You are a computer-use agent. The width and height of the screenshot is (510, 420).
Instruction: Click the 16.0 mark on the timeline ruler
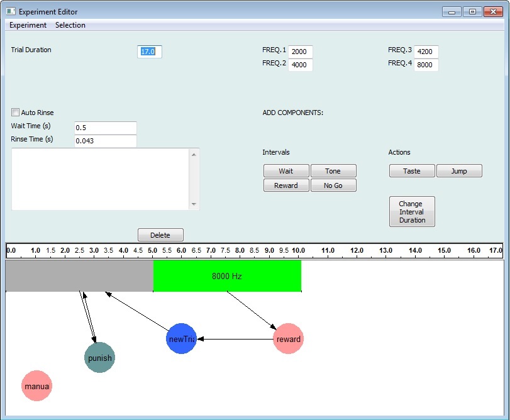point(474,250)
